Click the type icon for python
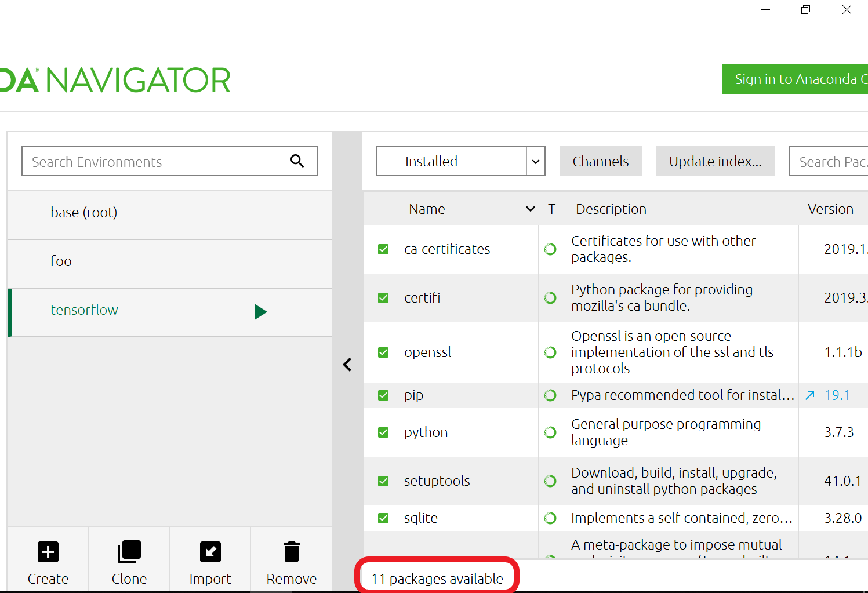Image resolution: width=868 pixels, height=593 pixels. tap(550, 432)
